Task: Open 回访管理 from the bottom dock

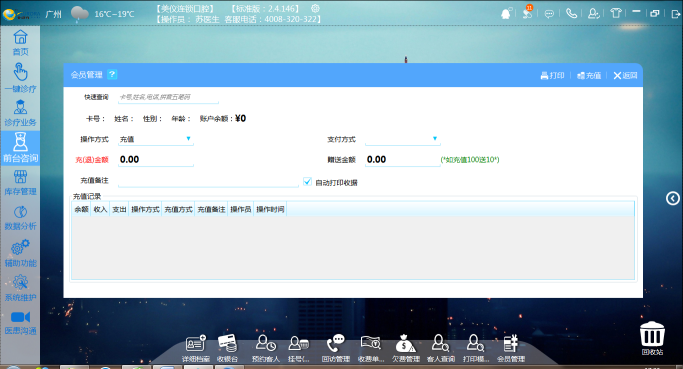Action: [336, 349]
